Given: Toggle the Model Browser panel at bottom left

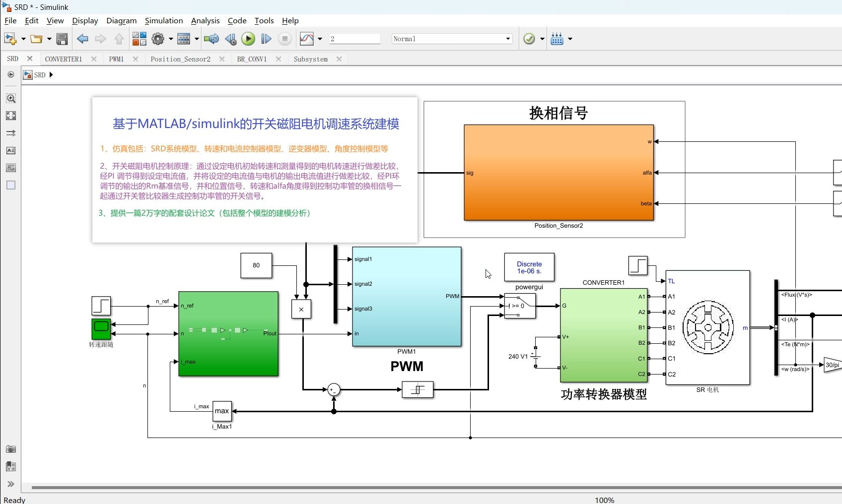Looking at the screenshot, I should 10,466.
